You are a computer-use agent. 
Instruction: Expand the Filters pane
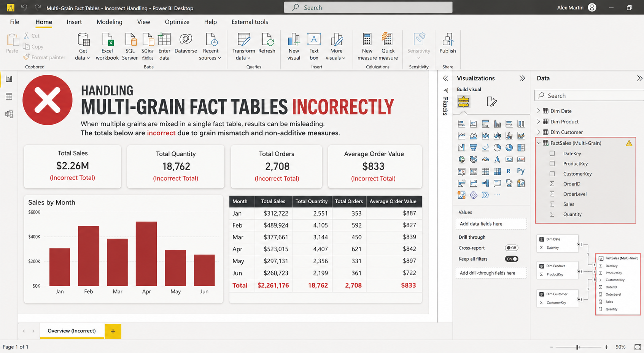[445, 78]
